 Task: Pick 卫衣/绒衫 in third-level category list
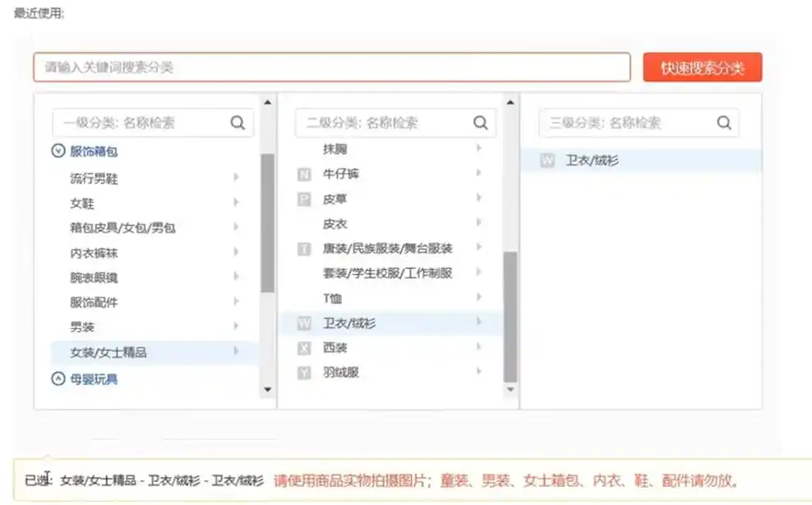click(x=592, y=161)
